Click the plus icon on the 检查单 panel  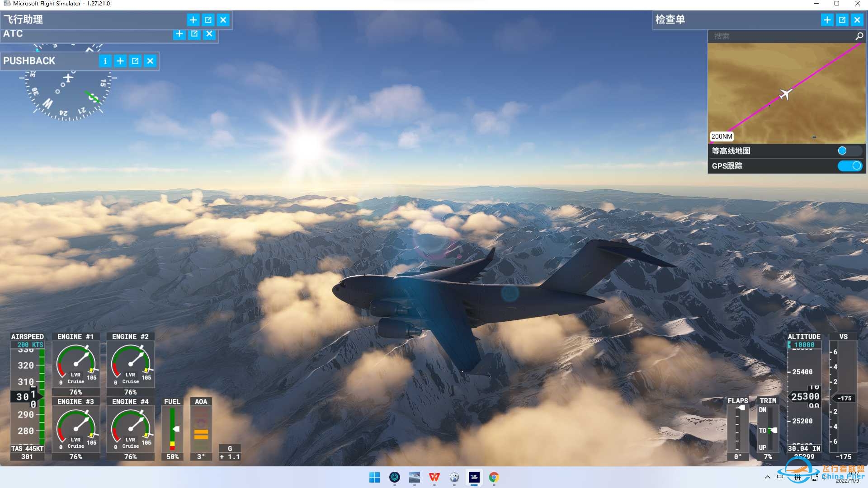click(x=827, y=20)
